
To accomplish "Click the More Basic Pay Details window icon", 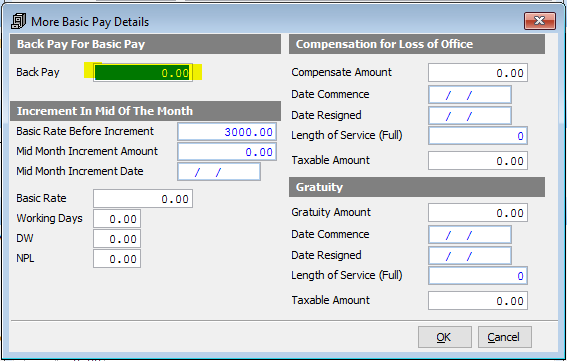I will (x=18, y=21).
